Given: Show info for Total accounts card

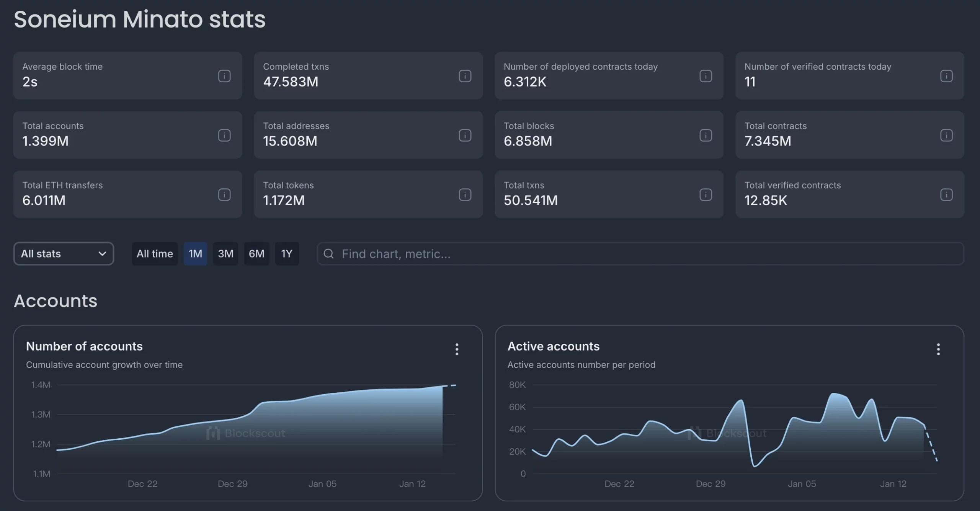Looking at the screenshot, I should (x=224, y=135).
